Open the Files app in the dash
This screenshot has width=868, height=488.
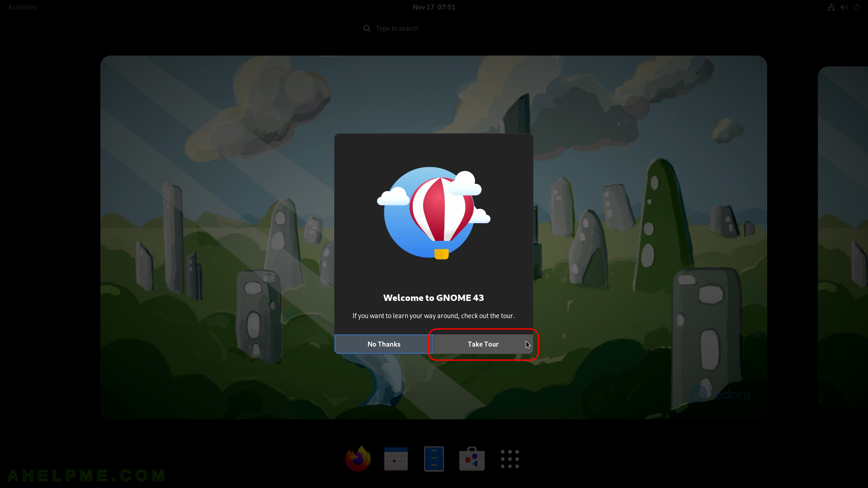click(434, 459)
